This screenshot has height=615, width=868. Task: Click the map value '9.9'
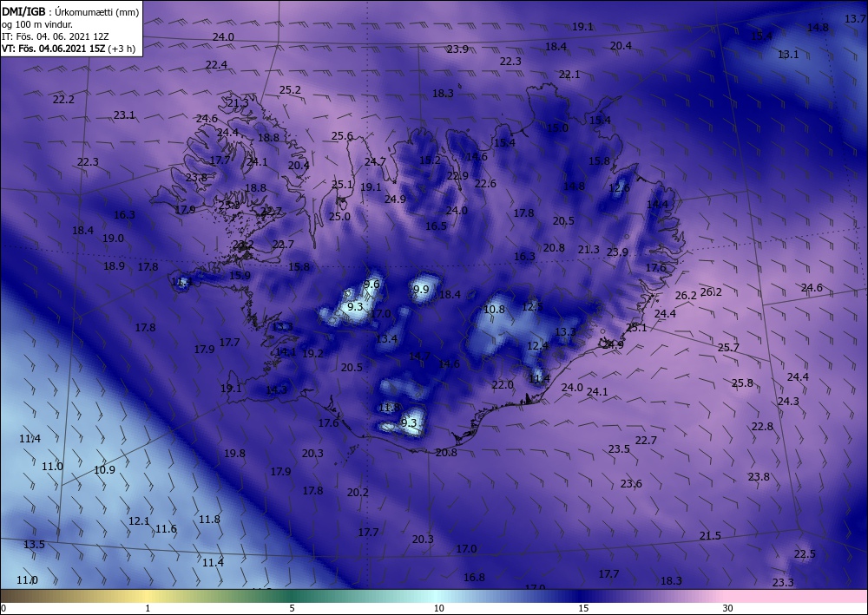[421, 289]
